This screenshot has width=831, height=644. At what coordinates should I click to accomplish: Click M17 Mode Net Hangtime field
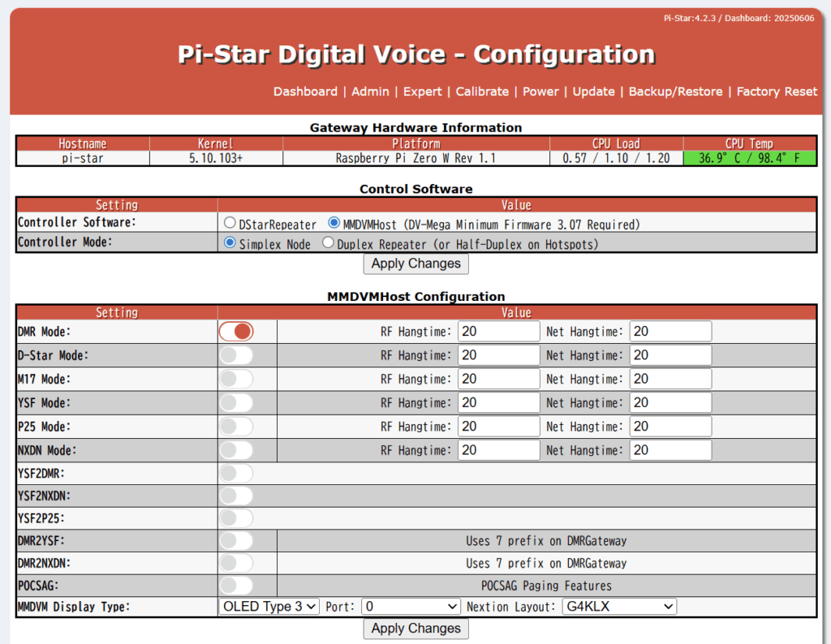pyautogui.click(x=670, y=380)
